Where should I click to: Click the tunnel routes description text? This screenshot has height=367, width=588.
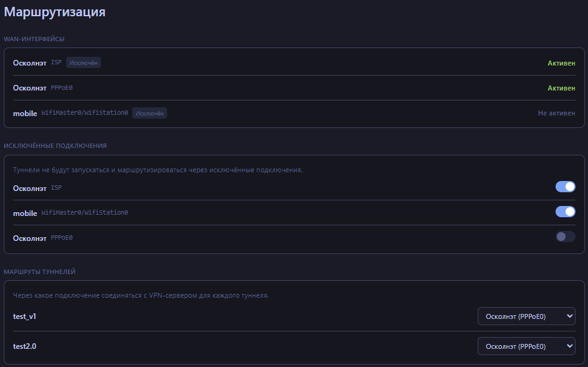point(141,295)
